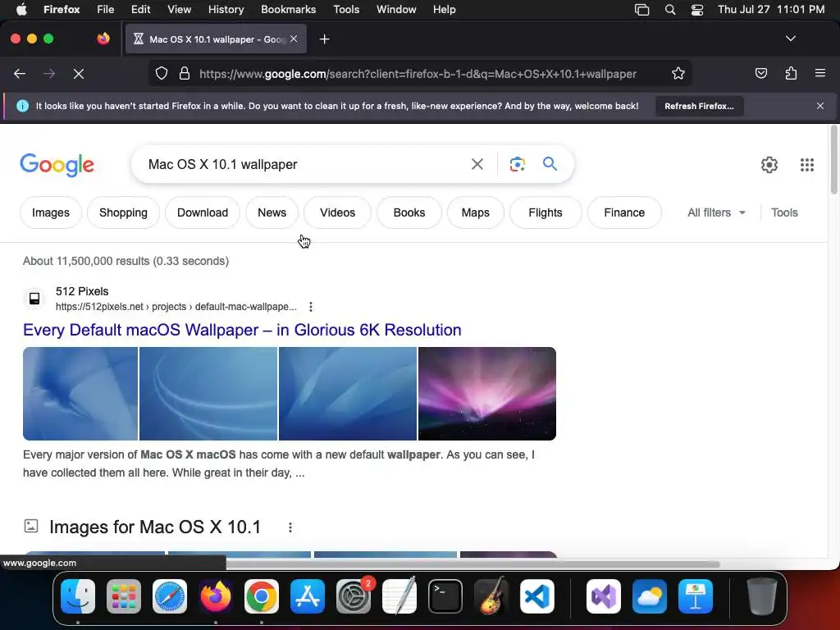The image size is (840, 630).
Task: Open Firefox application hamburger menu
Action: click(x=819, y=73)
